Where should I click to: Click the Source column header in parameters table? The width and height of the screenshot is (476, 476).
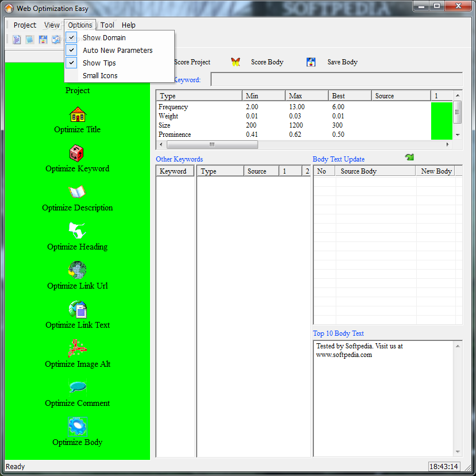[401, 95]
